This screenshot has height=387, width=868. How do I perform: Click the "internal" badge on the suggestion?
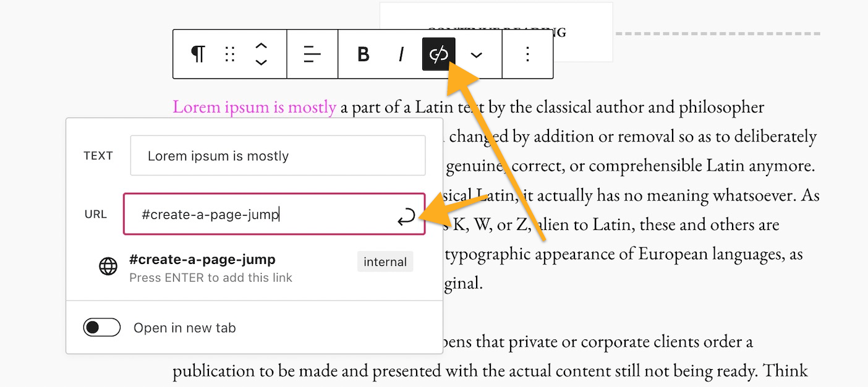coord(385,262)
